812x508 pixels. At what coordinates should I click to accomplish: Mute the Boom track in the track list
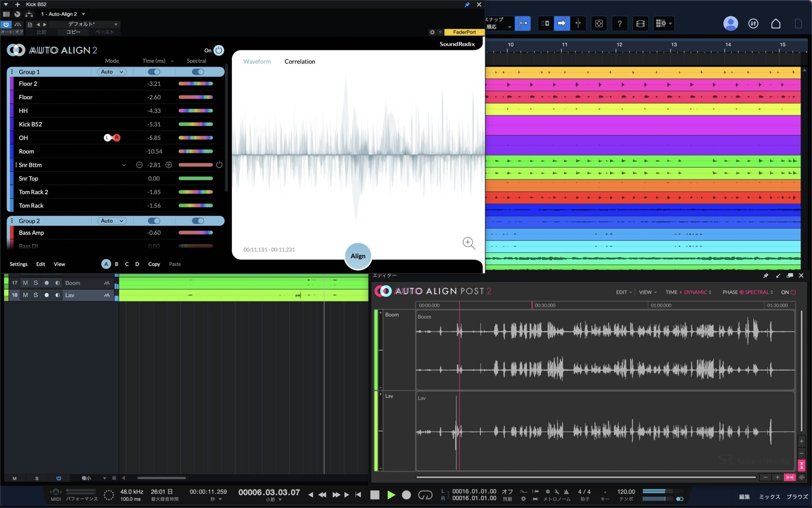click(25, 283)
